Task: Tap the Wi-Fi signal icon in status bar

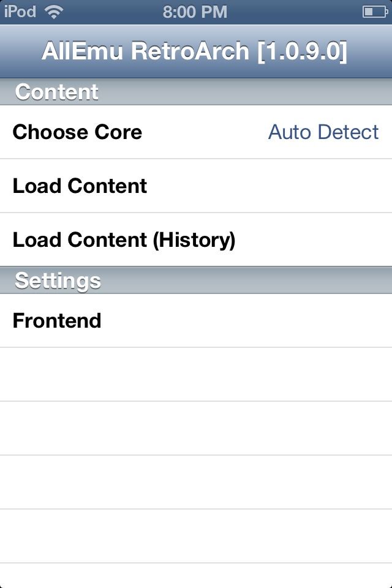Action: pos(55,10)
